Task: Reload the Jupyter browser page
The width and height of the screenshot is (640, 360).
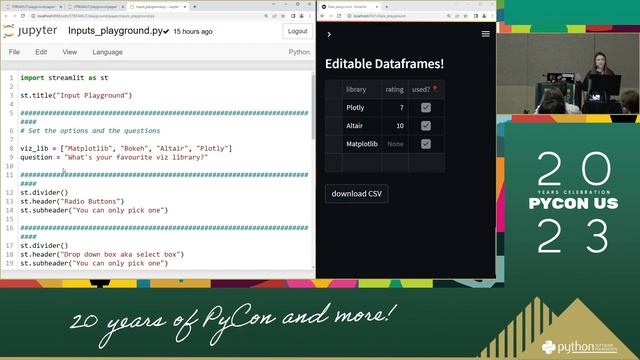Action: click(x=23, y=16)
